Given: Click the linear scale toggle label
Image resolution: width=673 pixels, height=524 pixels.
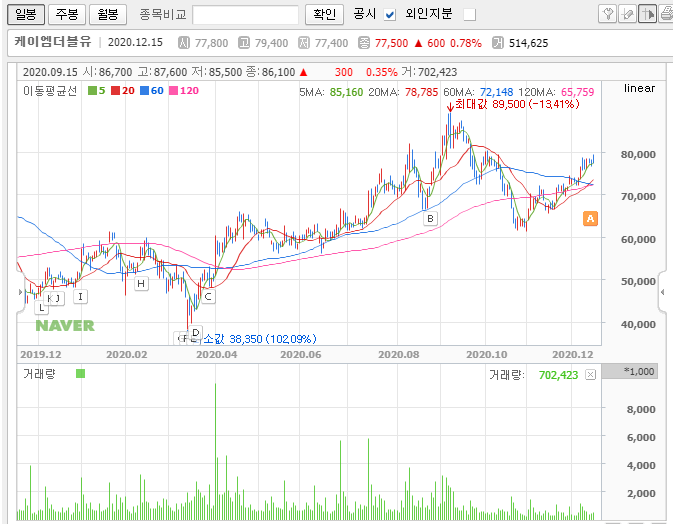Looking at the screenshot, I should (x=639, y=88).
